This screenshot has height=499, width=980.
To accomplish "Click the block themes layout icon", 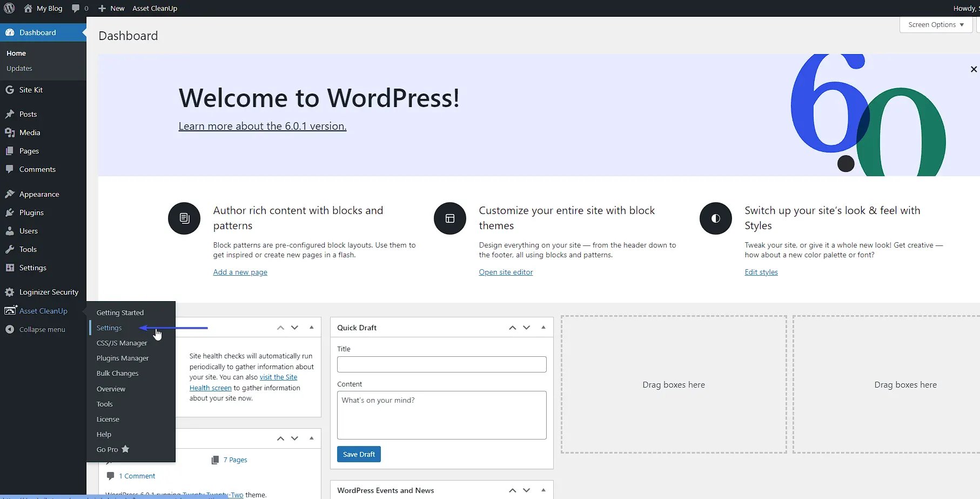I will pos(450,218).
